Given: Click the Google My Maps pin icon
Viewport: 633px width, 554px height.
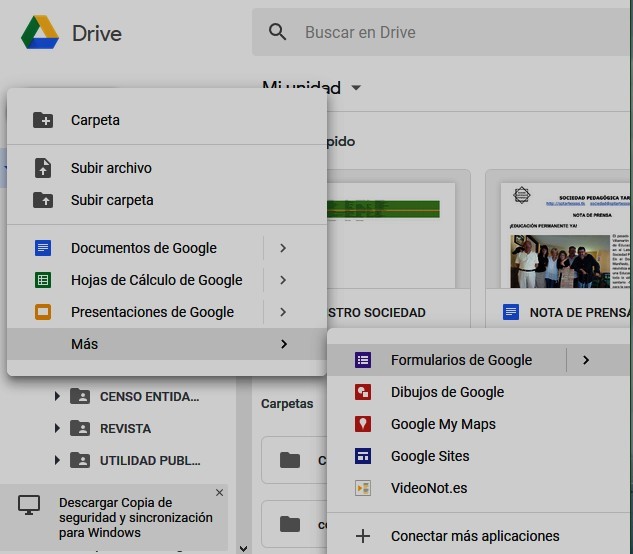Looking at the screenshot, I should pyautogui.click(x=363, y=424).
